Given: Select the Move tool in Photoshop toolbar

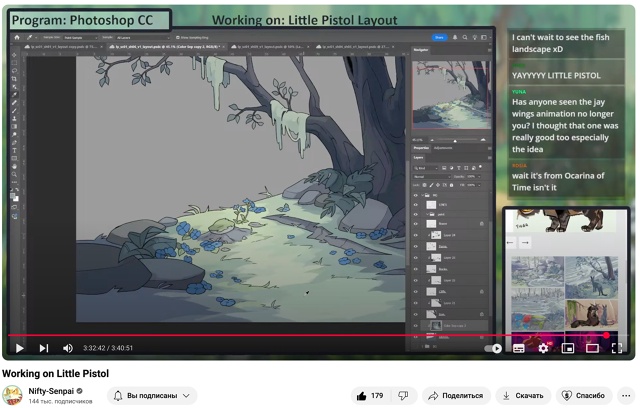Looking at the screenshot, I should click(x=15, y=55).
